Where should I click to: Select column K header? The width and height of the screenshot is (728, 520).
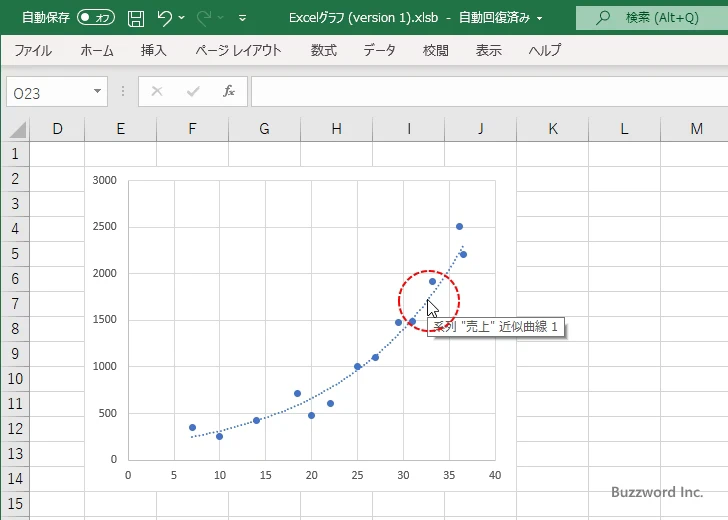tap(552, 129)
